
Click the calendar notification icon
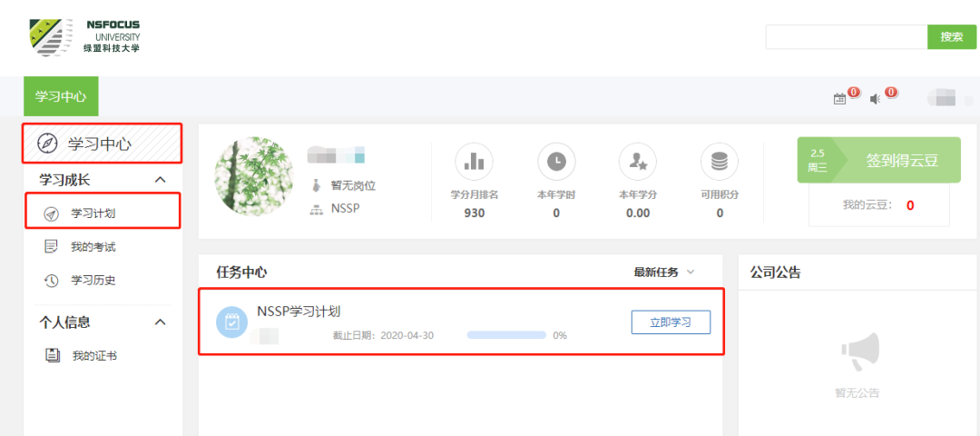click(x=839, y=98)
